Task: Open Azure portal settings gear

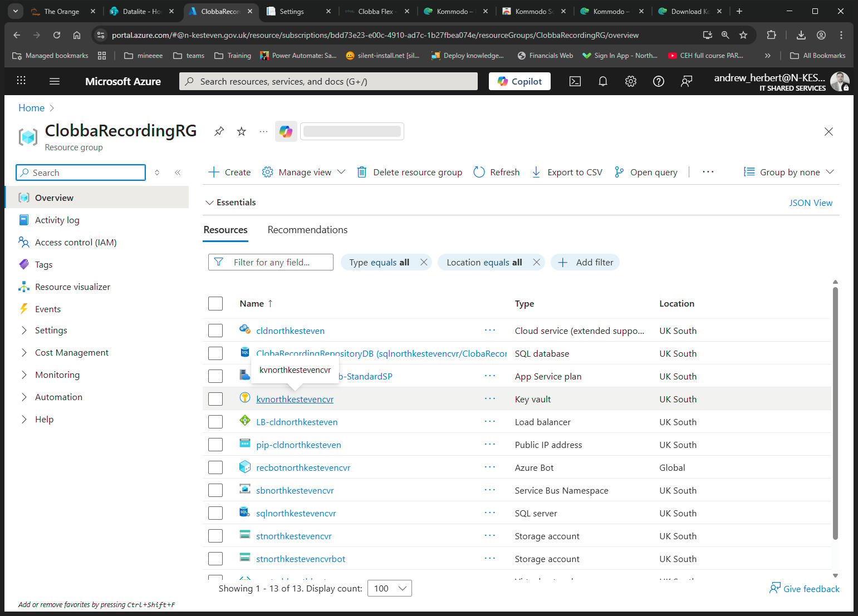Action: tap(630, 81)
